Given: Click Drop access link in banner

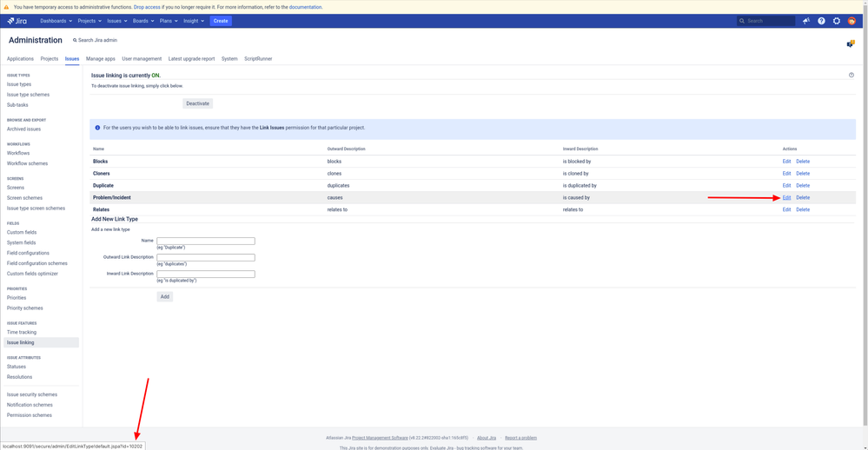Looking at the screenshot, I should point(147,7).
